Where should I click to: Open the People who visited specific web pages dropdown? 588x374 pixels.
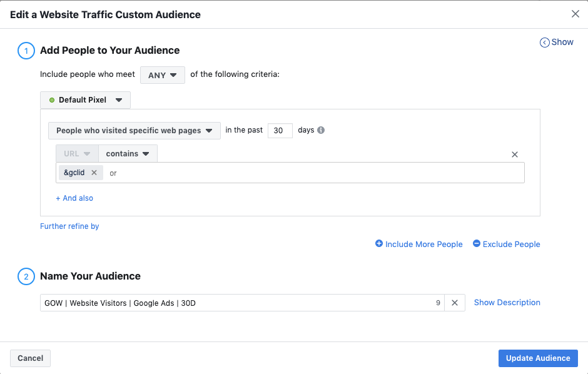(x=134, y=130)
